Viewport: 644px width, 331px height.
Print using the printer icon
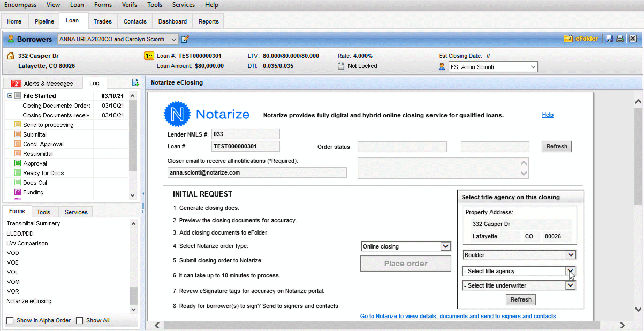click(x=620, y=39)
